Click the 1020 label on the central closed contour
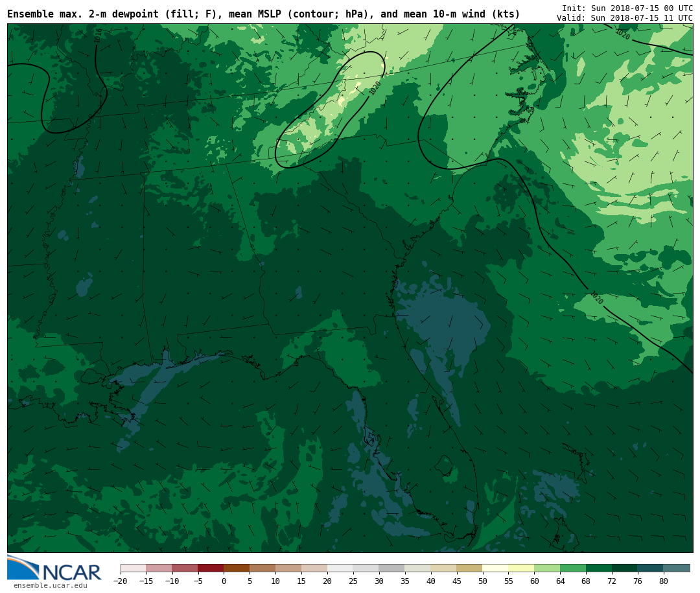Screen dimensions: 700x593 pyautogui.click(x=375, y=88)
